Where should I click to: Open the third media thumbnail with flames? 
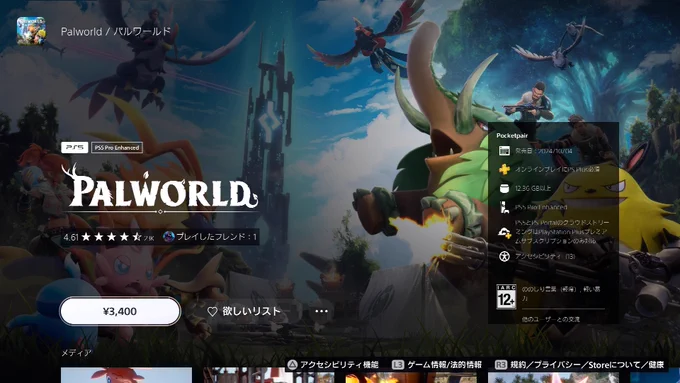(411, 375)
